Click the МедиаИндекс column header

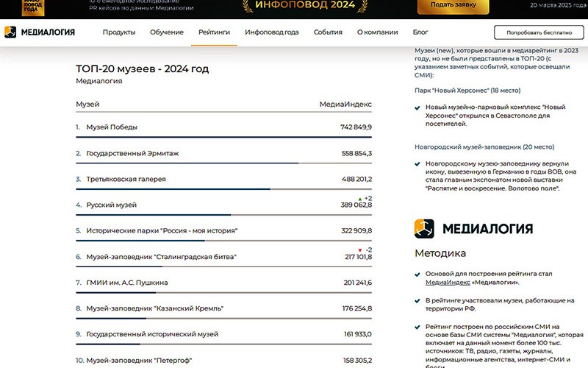345,105
